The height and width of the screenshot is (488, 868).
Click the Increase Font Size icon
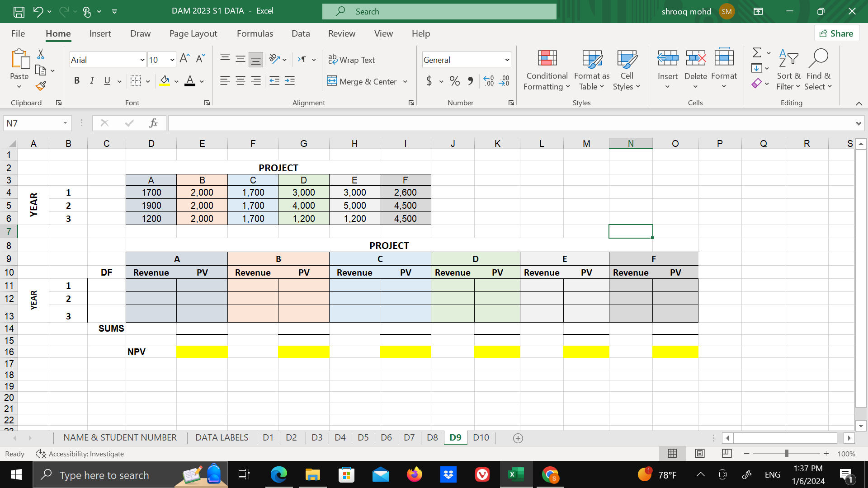[184, 59]
